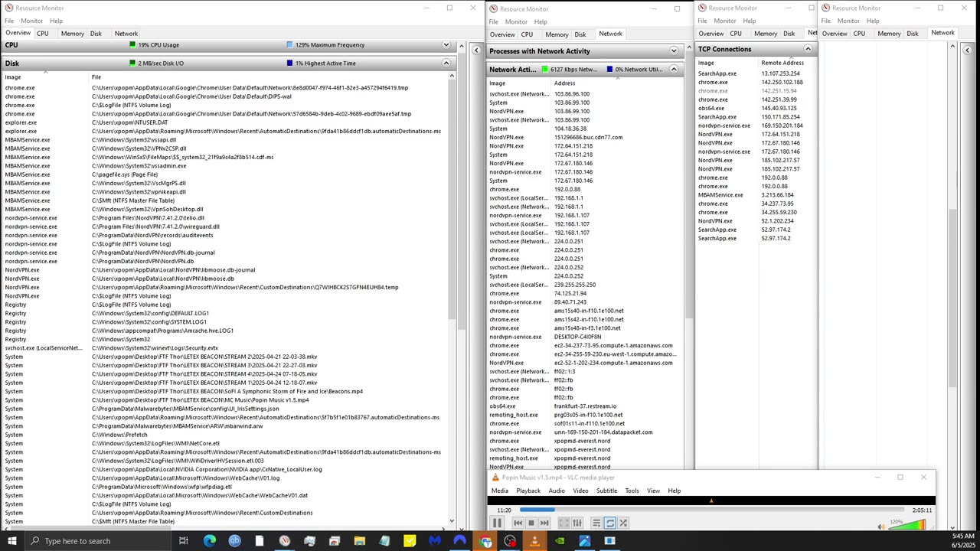Open VLC's Tools menu
Viewport: 980px width, 551px height.
click(x=632, y=491)
